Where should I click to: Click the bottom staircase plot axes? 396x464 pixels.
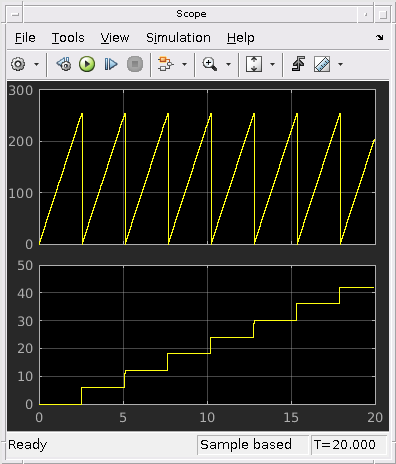point(207,335)
